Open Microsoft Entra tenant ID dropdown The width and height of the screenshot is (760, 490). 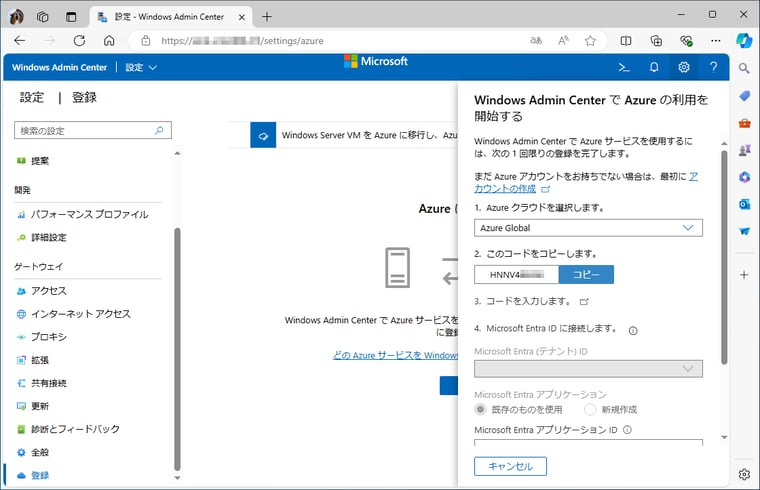[x=588, y=369]
